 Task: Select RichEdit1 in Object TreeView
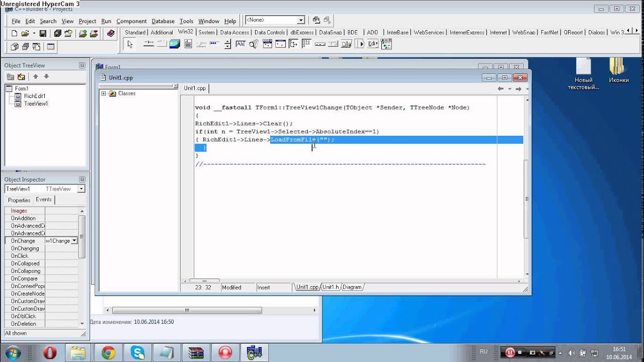[x=35, y=96]
